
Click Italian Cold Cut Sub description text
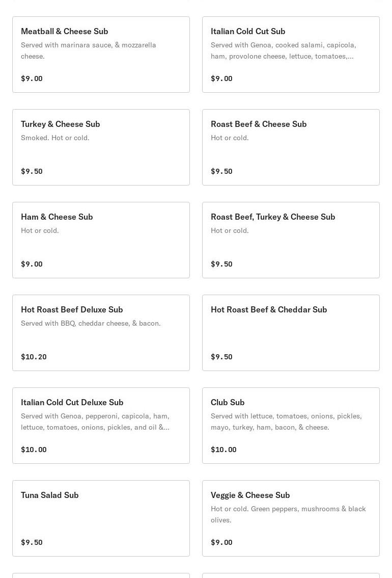pyautogui.click(x=283, y=50)
